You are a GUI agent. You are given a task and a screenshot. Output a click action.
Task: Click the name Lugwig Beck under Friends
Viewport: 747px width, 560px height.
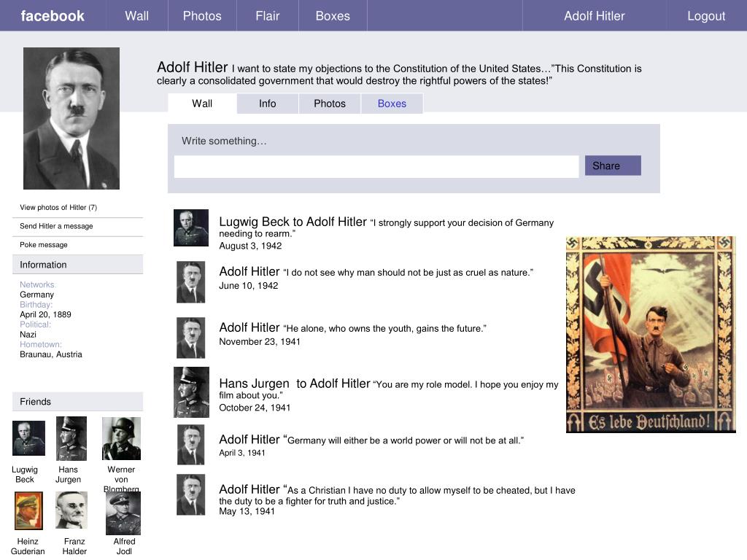pos(25,474)
